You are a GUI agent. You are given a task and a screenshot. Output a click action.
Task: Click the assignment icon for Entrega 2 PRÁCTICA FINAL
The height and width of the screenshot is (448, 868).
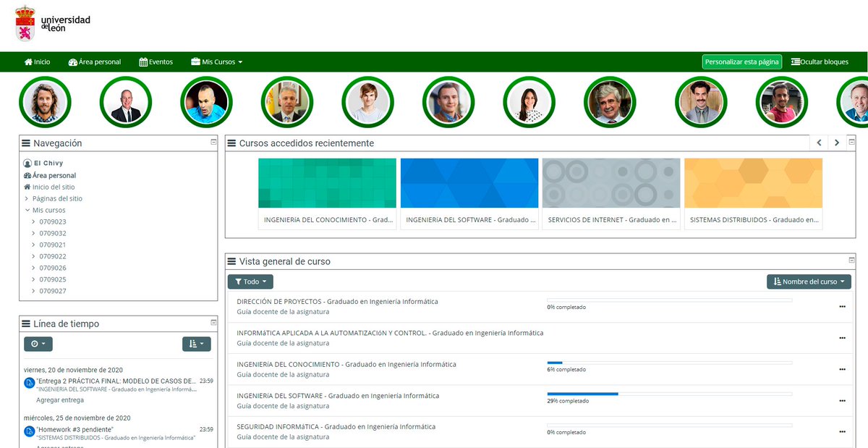point(30,382)
